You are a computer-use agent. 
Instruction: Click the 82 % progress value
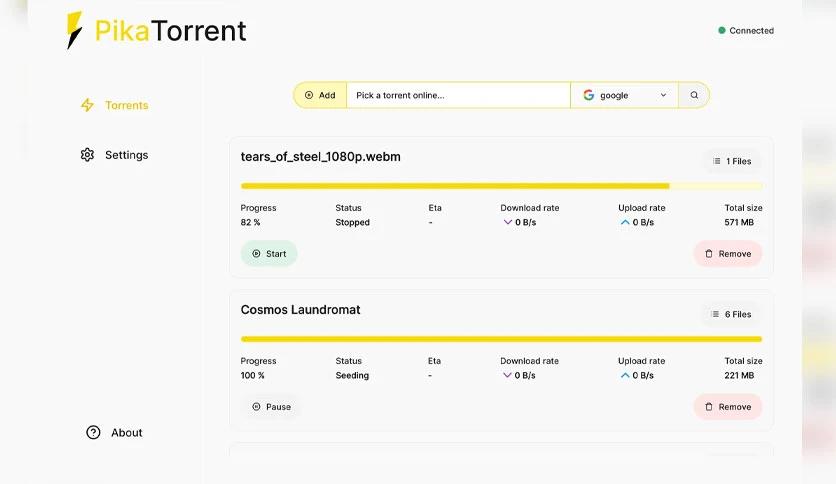point(250,222)
